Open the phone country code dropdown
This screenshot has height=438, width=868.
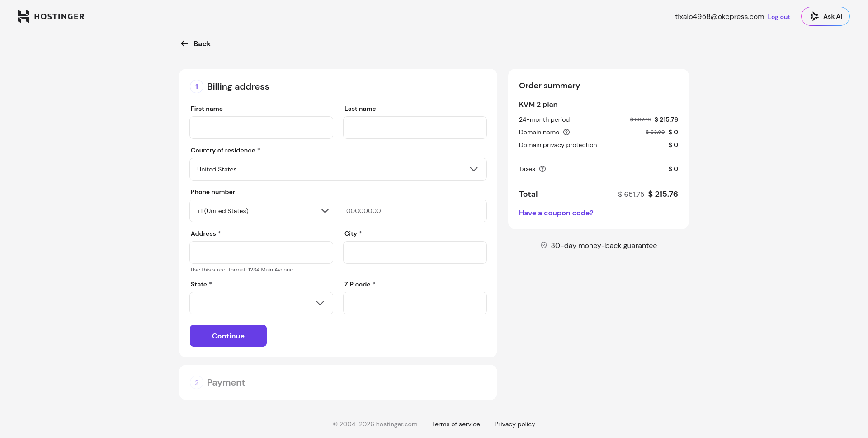point(264,211)
